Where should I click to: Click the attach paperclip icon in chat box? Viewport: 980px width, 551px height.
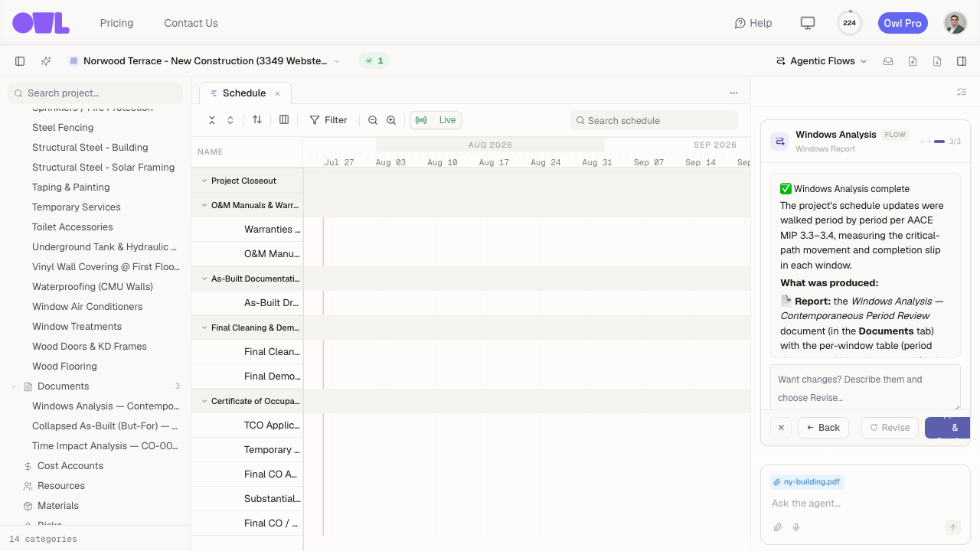(778, 527)
